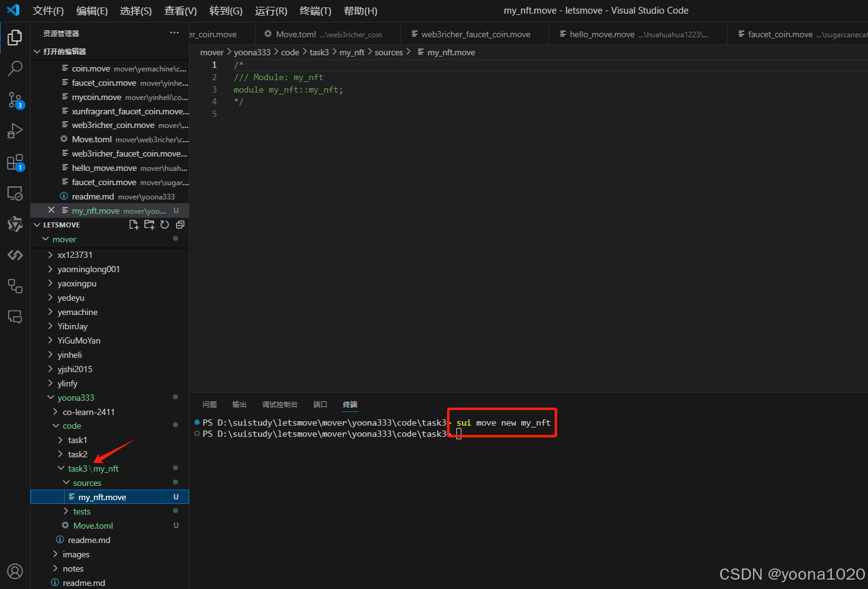Switch to faucet_coin.move sugarcane editor tab
Image resolution: width=868 pixels, height=589 pixels.
[798, 34]
